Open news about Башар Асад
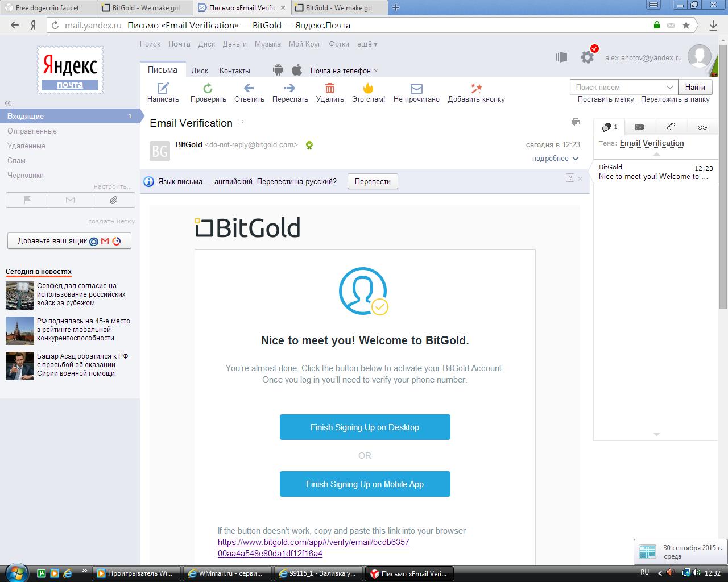Viewport: 728px width, 582px height. 82,365
